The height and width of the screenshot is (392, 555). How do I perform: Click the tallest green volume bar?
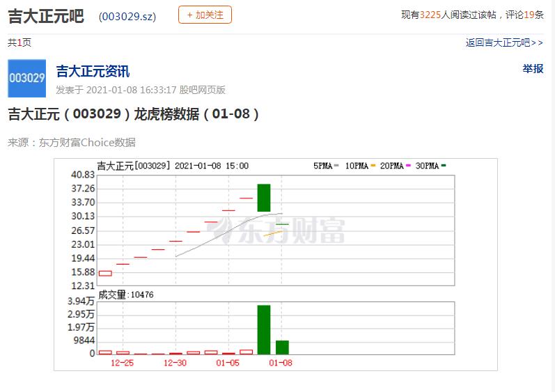pyautogui.click(x=264, y=329)
